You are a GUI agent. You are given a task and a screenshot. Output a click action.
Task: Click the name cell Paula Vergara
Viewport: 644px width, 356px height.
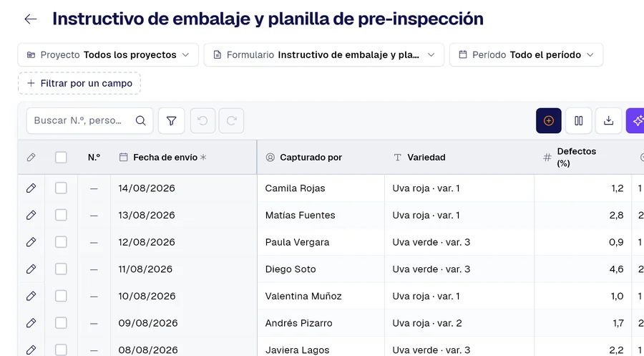(x=321, y=242)
